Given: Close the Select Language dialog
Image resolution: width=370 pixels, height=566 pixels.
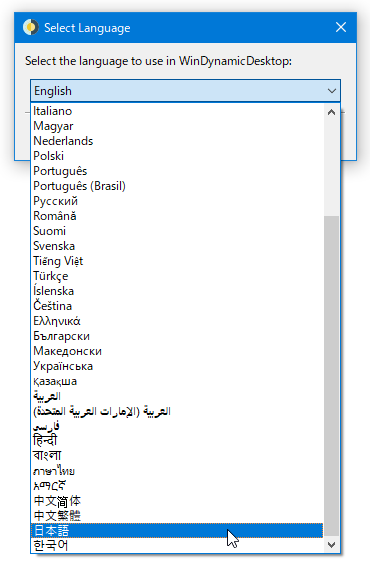Looking at the screenshot, I should (x=341, y=27).
